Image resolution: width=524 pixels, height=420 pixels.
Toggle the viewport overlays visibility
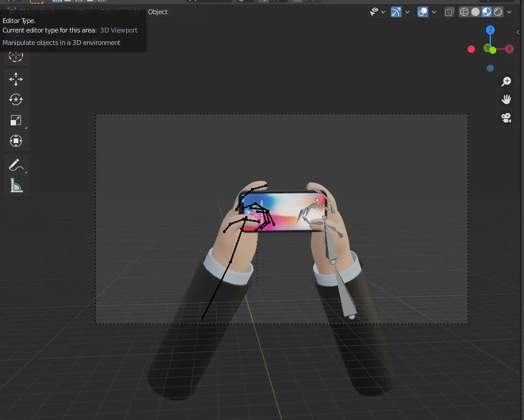point(422,12)
